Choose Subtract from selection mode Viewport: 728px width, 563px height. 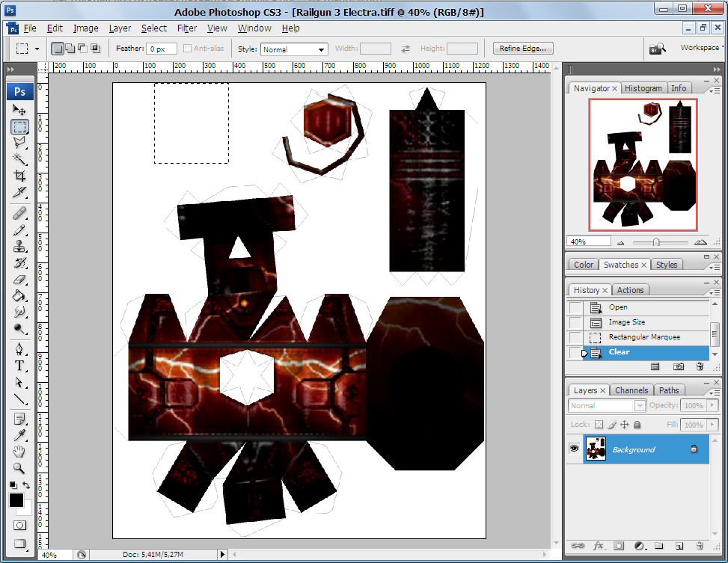(82, 49)
